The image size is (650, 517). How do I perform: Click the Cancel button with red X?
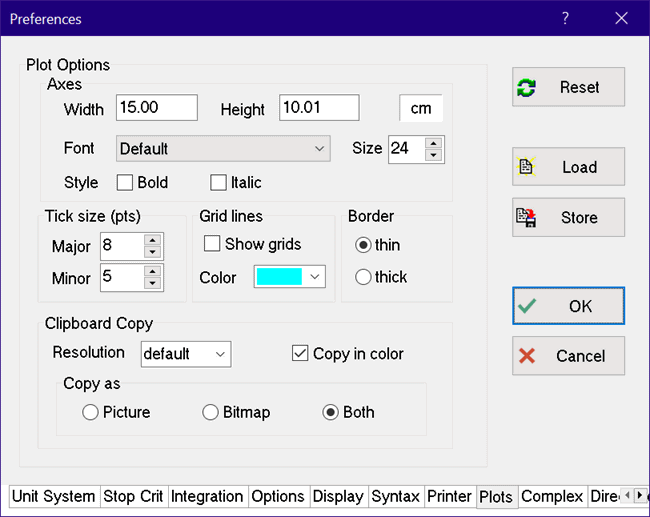pos(568,356)
